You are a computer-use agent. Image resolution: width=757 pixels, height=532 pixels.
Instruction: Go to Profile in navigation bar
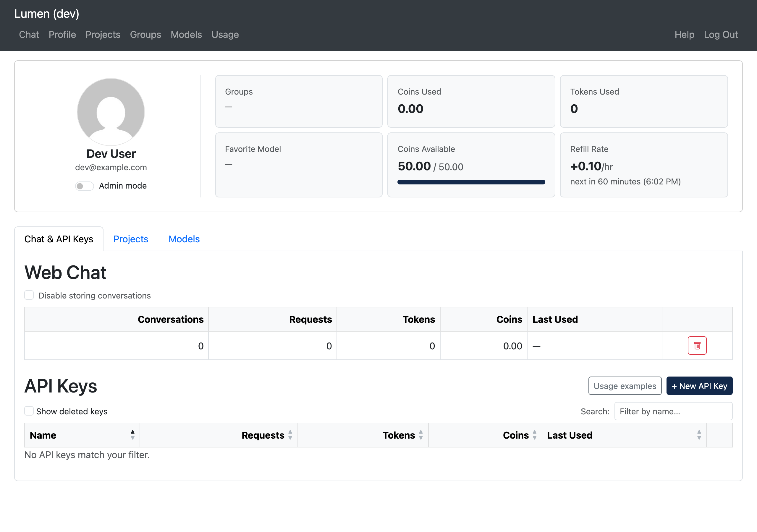pyautogui.click(x=62, y=35)
